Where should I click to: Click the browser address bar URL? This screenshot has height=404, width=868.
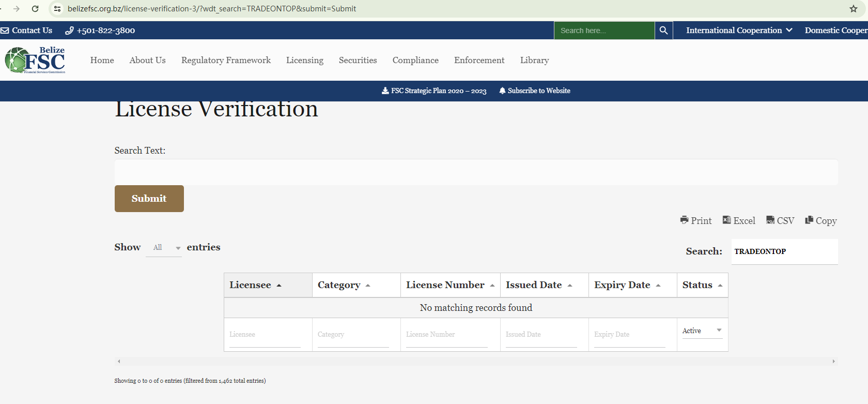(x=212, y=9)
